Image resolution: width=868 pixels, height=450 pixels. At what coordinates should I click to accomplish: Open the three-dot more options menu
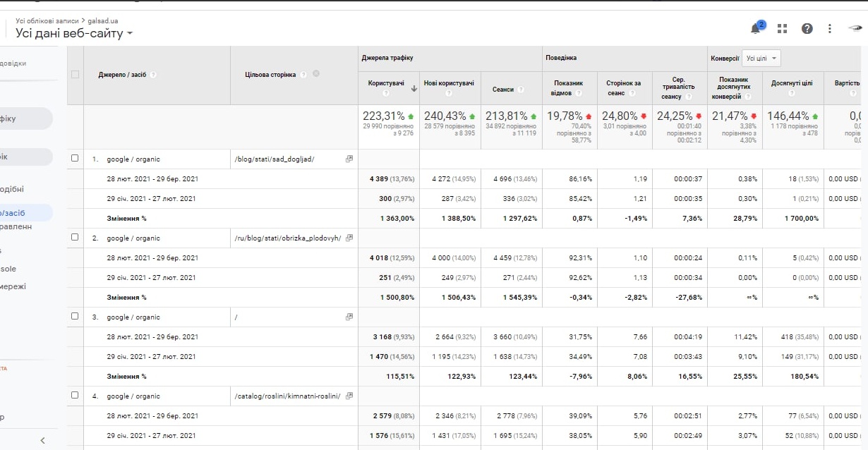(830, 29)
